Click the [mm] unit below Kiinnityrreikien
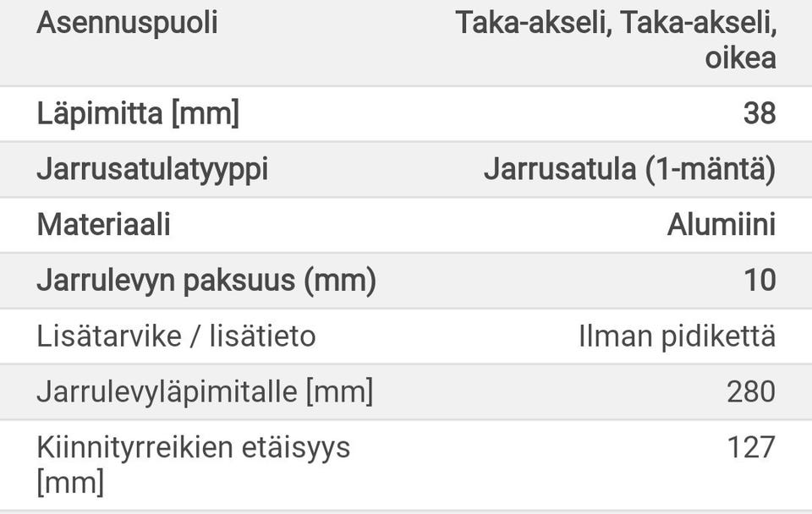Image resolution: width=812 pixels, height=514 pixels. tap(70, 483)
